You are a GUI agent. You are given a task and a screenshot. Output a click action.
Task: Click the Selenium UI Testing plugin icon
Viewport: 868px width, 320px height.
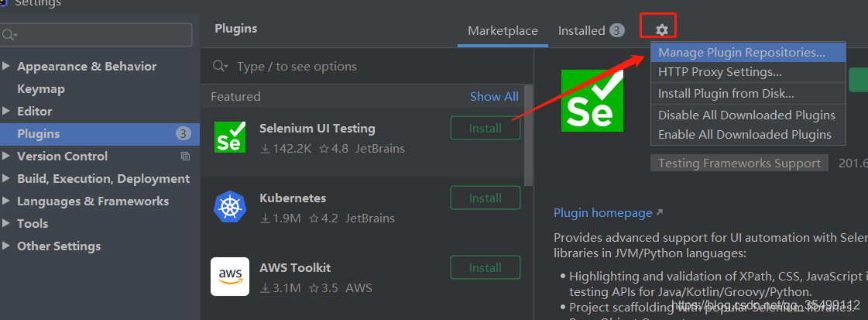click(230, 137)
